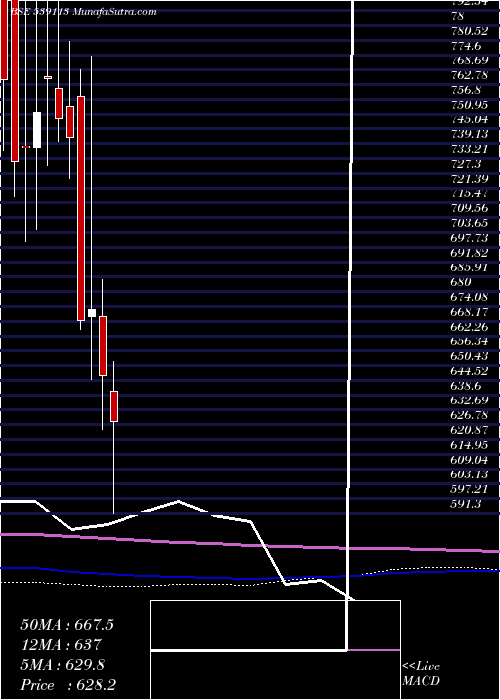
Task: Click the <<Live MACD label
Action: click(x=421, y=674)
